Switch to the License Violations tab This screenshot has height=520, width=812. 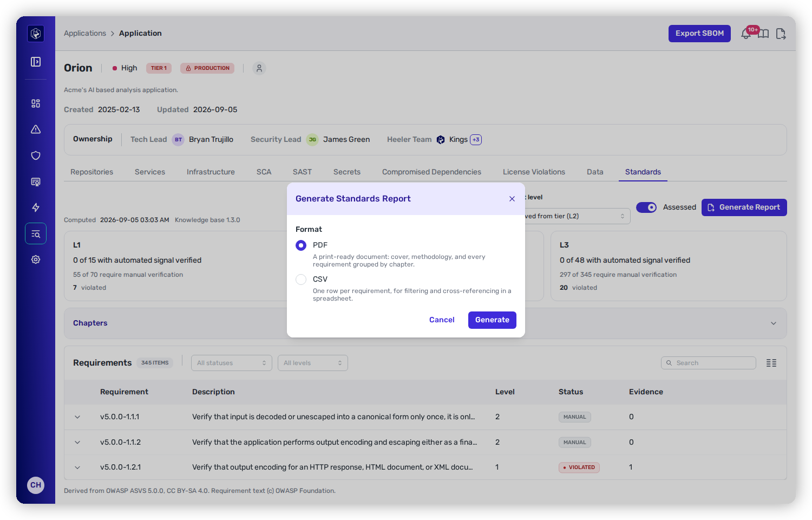pos(534,172)
